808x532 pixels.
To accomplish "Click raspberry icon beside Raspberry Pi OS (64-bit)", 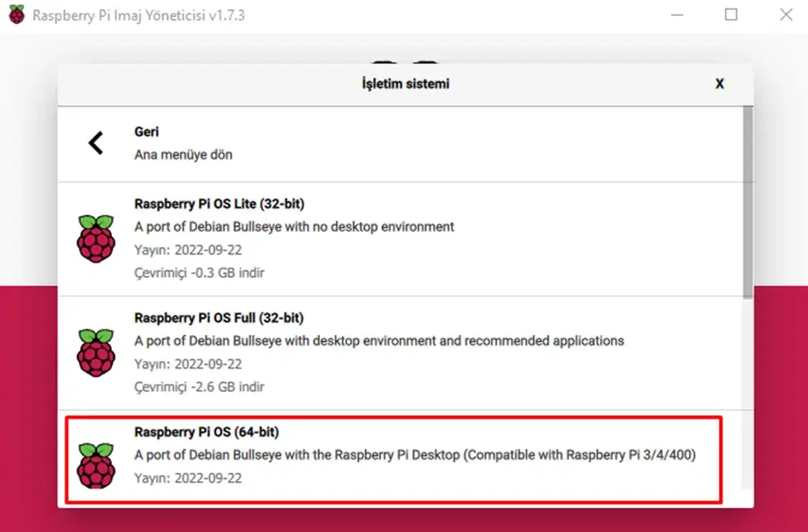I will 96,466.
